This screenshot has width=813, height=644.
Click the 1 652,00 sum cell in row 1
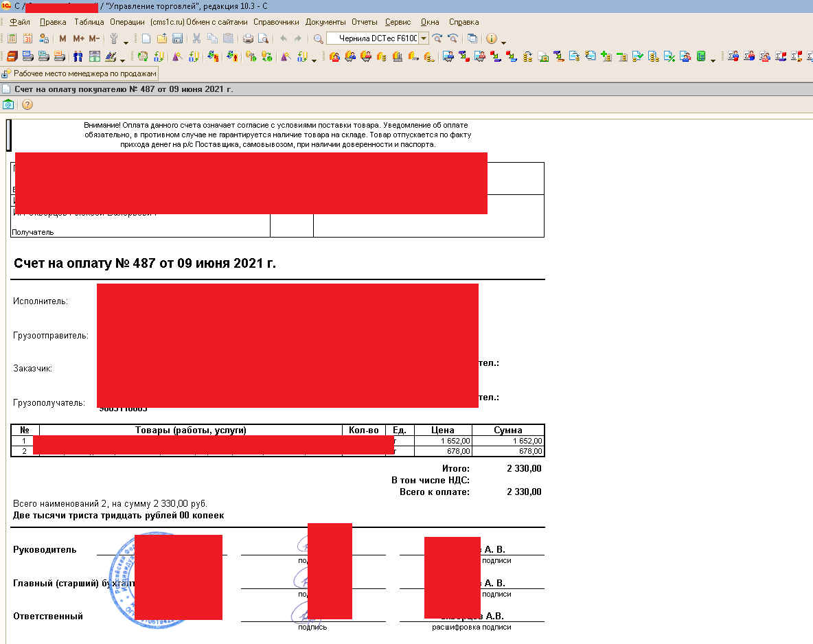[x=508, y=441]
